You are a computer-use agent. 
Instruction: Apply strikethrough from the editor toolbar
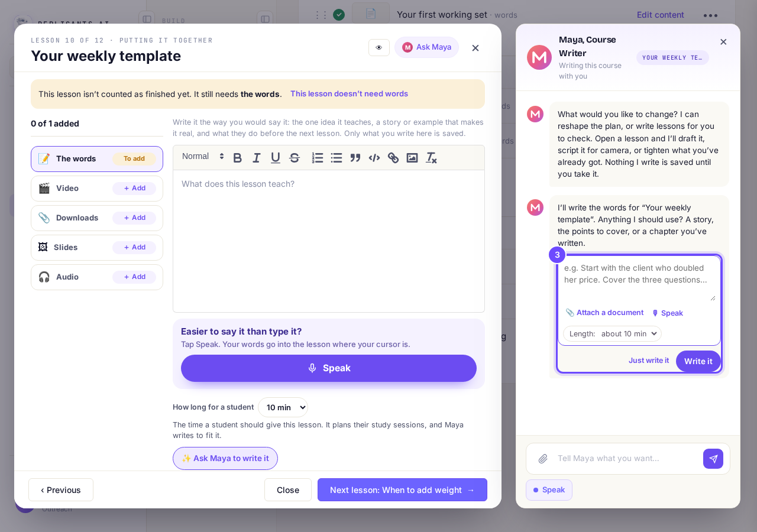295,158
